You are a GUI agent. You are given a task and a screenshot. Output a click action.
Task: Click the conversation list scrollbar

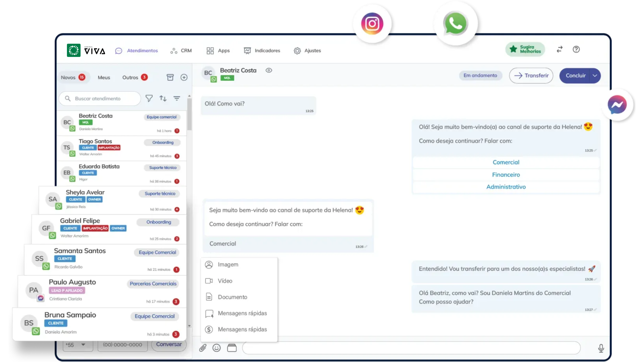[189, 115]
